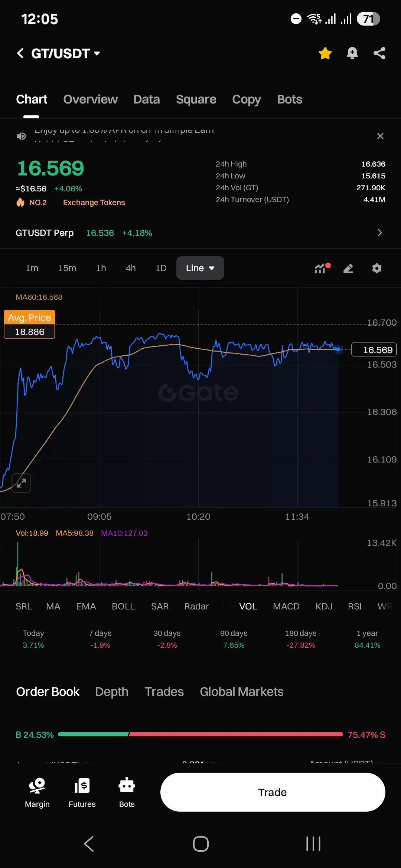401x868 pixels.
Task: Open the chart indicators icon
Action: click(322, 268)
